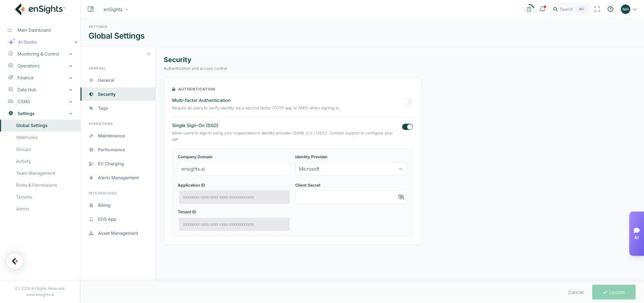Show Client Secret with eye icon
The height and width of the screenshot is (303, 644).
click(x=401, y=197)
